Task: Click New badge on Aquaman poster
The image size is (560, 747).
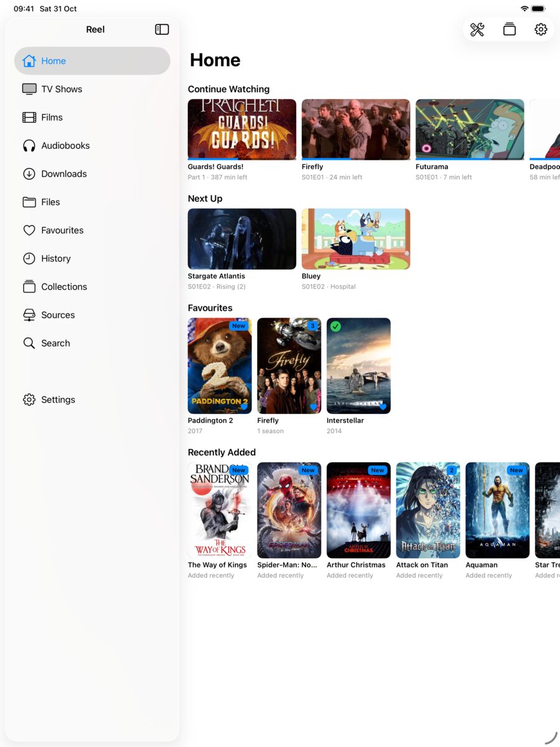Action: (516, 470)
